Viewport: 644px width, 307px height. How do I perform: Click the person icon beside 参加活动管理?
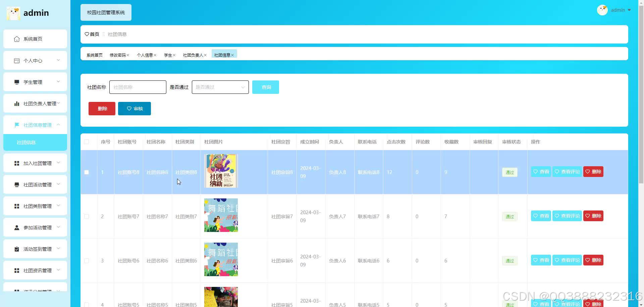[x=17, y=228]
